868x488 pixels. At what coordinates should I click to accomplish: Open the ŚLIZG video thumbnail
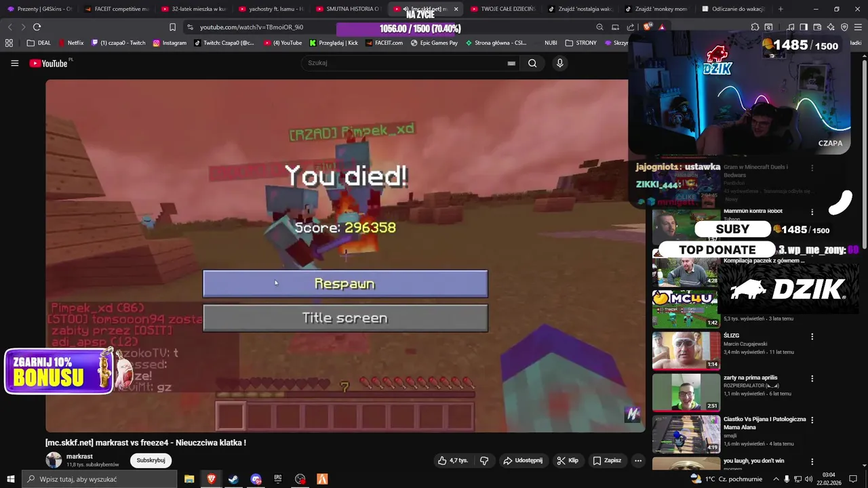(x=686, y=350)
